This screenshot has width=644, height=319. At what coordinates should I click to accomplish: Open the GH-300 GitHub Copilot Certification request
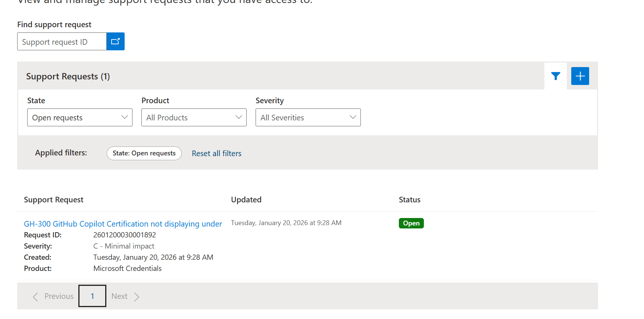point(123,224)
